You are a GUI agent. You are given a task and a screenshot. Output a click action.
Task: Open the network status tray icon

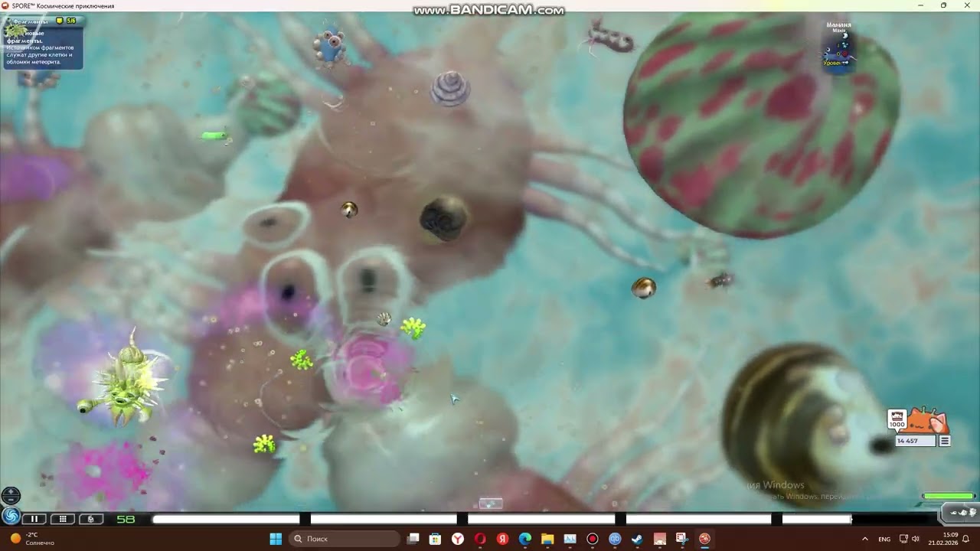click(x=903, y=539)
